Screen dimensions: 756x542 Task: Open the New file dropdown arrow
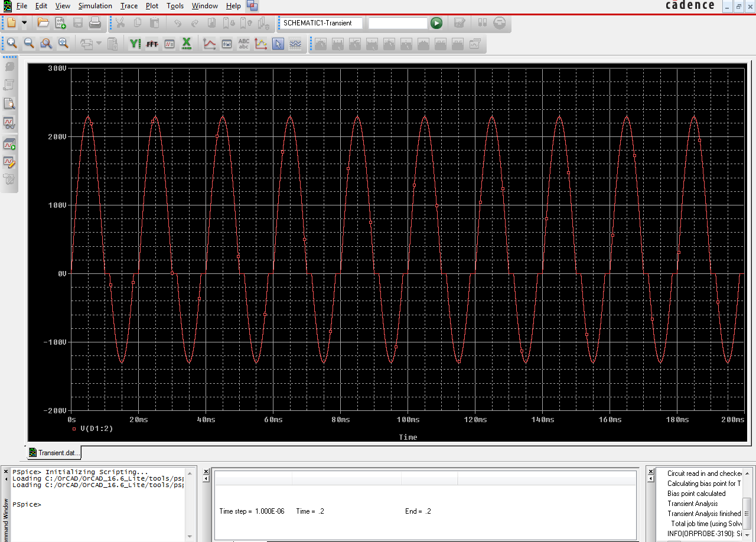click(x=25, y=23)
